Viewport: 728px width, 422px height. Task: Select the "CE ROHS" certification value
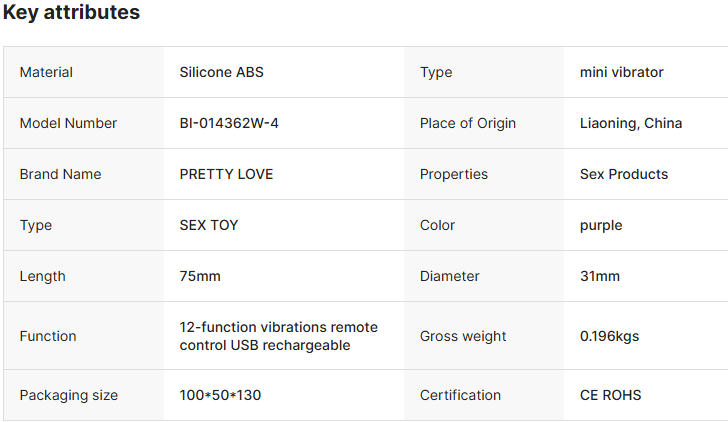(610, 395)
